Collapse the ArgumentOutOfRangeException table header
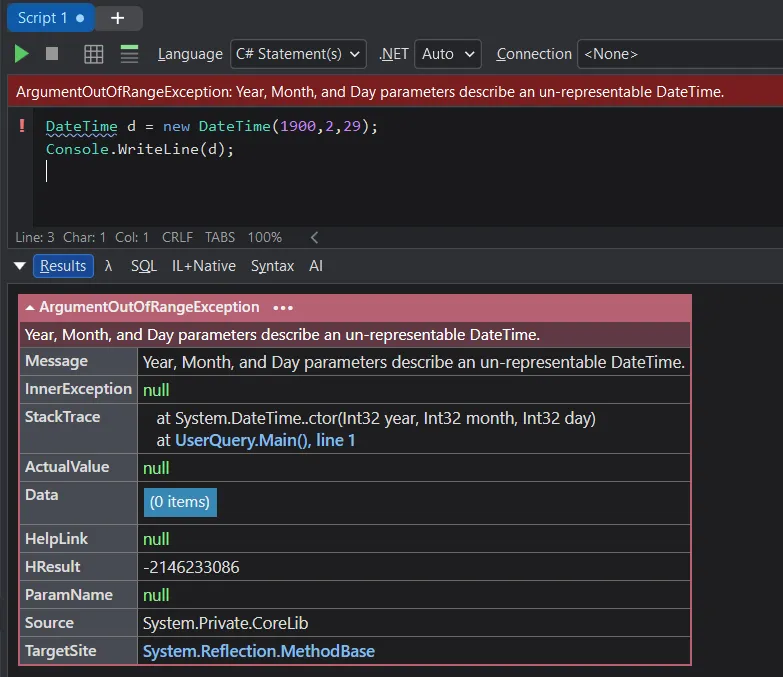Screen dimensions: 783x677 click(31, 308)
